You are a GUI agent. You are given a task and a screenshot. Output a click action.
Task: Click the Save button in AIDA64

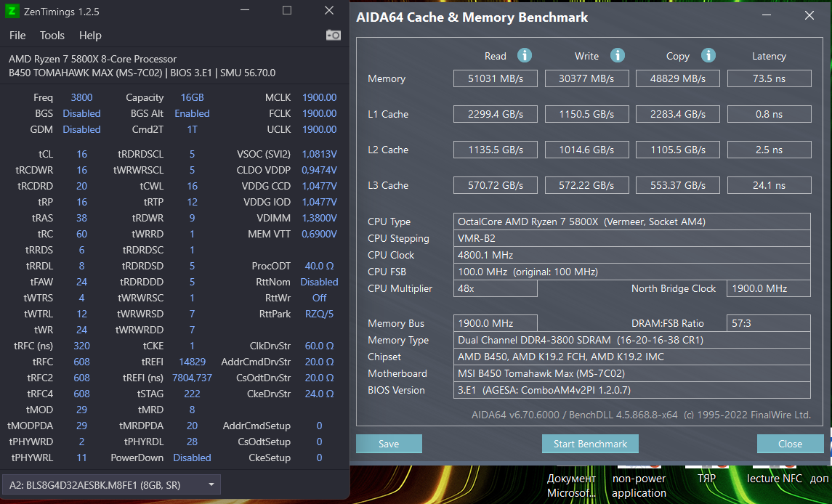coord(389,444)
